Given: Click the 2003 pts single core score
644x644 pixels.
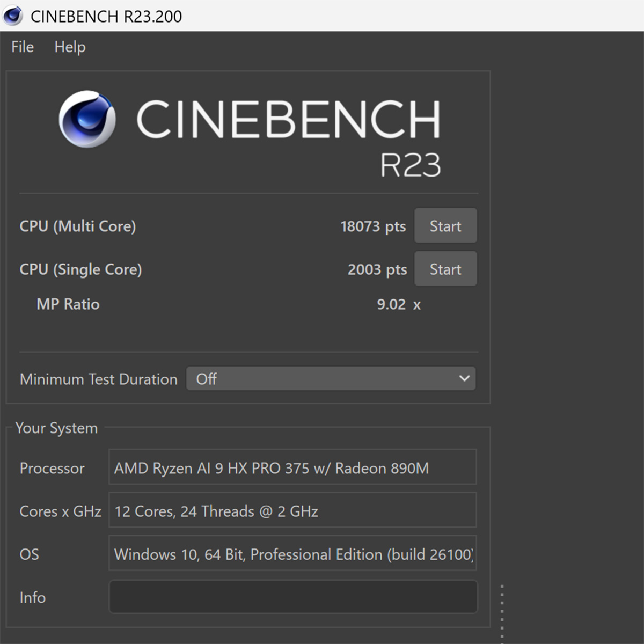Looking at the screenshot, I should (x=377, y=269).
